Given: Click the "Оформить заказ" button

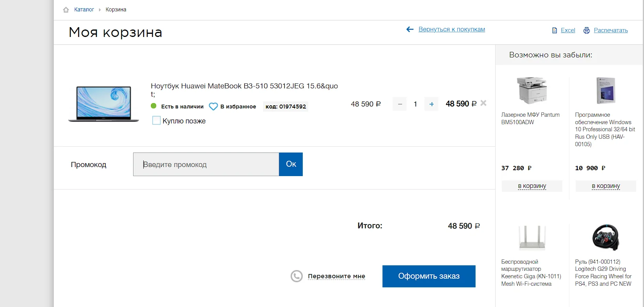Looking at the screenshot, I should coord(429,276).
